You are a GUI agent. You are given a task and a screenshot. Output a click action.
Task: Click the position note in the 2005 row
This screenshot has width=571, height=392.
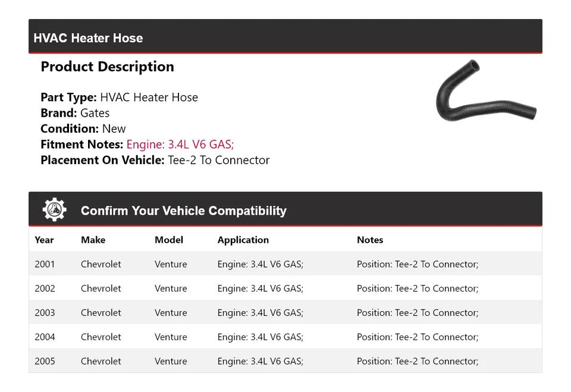(417, 361)
